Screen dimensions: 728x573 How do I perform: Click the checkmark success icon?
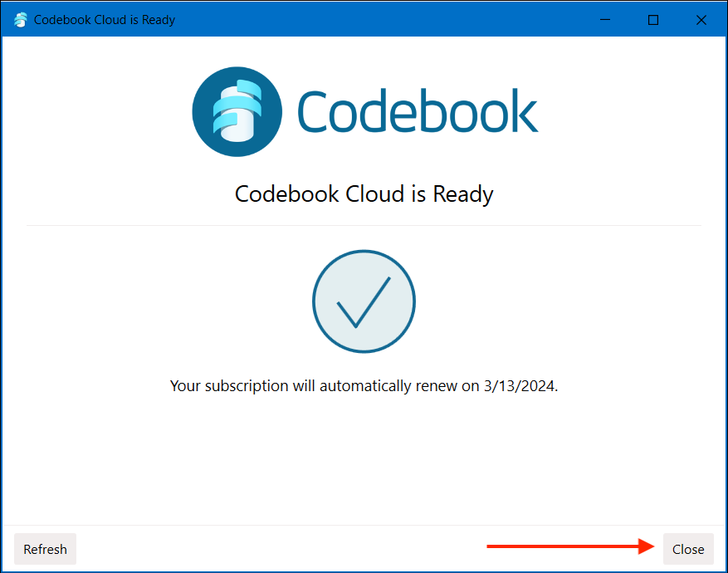click(364, 301)
